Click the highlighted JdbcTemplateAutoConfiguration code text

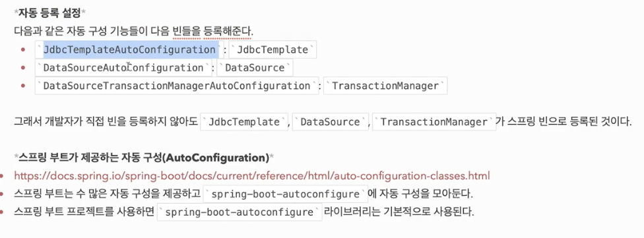coord(129,49)
